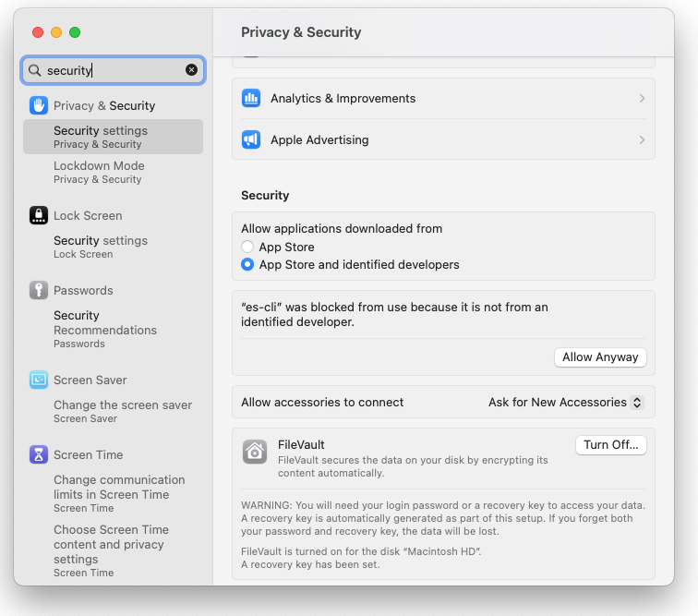Click the FileVault WARNING paragraph
This screenshot has height=616, width=698.
click(x=443, y=518)
